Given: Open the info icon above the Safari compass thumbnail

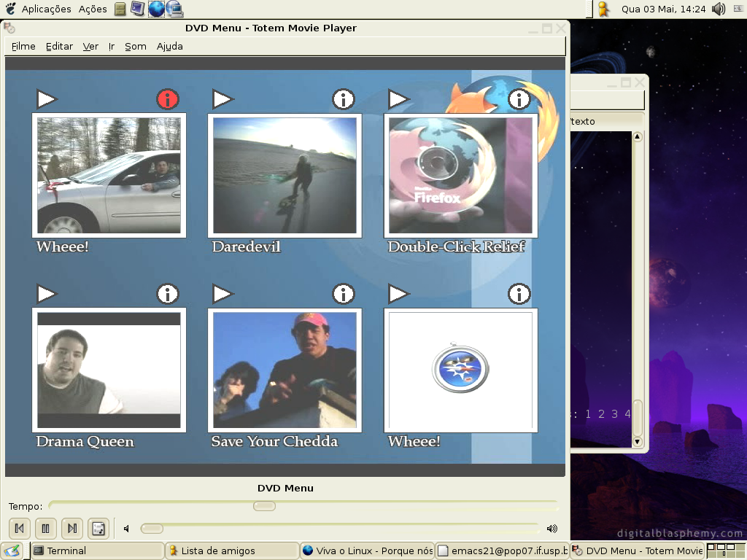Looking at the screenshot, I should (x=519, y=294).
